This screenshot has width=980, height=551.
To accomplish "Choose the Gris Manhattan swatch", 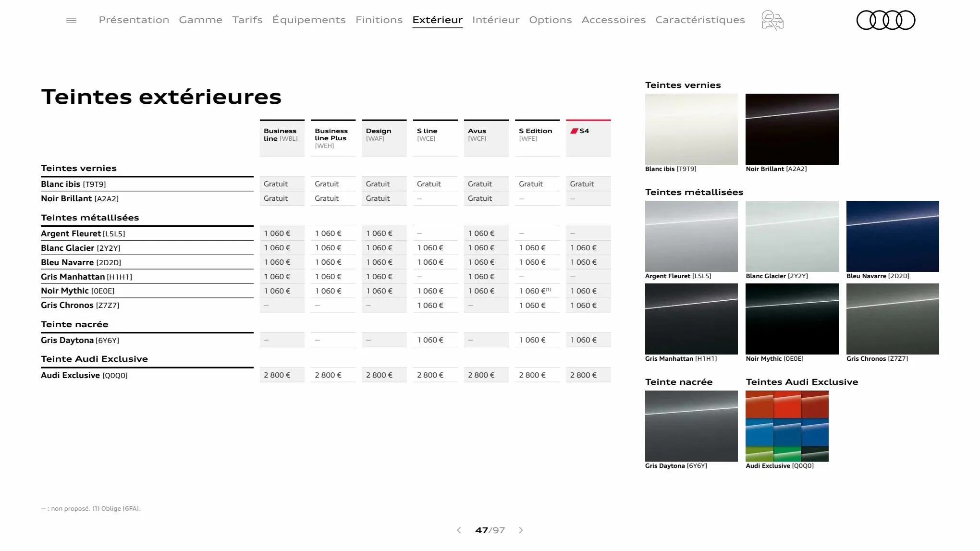I will click(x=691, y=319).
